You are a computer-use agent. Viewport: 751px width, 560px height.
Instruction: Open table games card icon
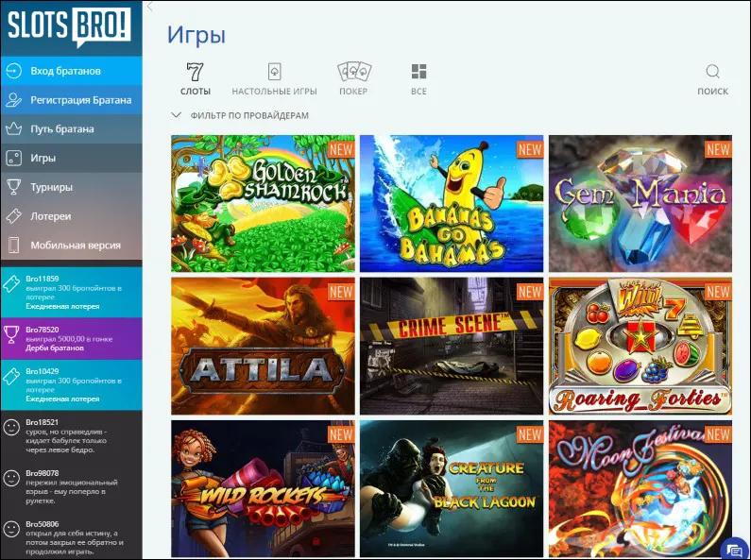(274, 73)
